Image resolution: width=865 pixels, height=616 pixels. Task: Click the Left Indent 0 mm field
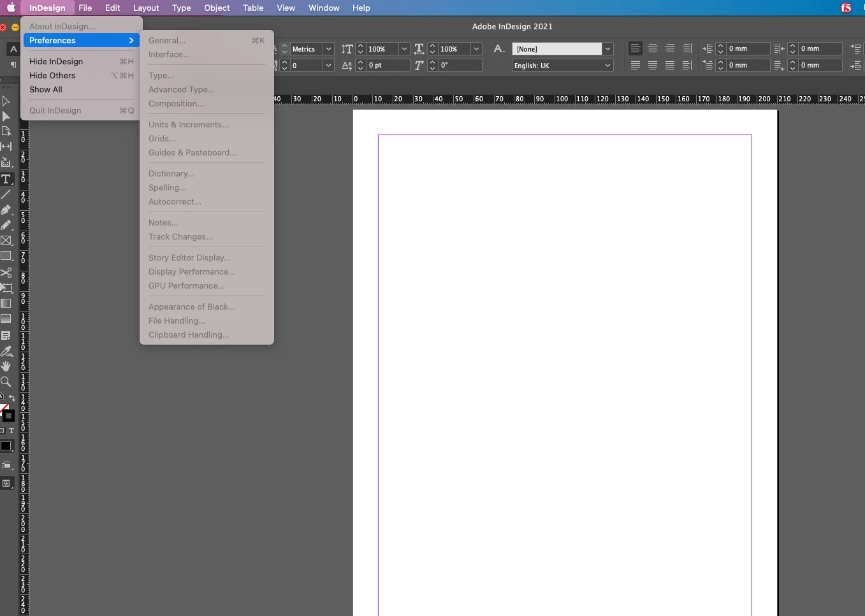pyautogui.click(x=748, y=48)
